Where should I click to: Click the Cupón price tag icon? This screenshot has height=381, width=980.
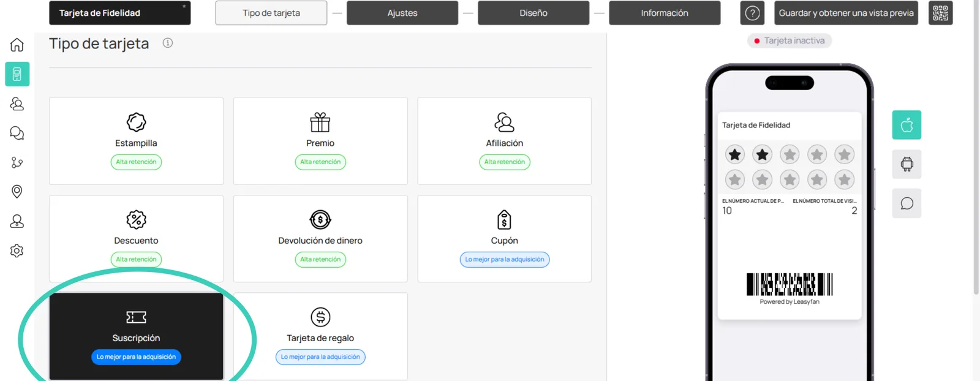pos(504,219)
